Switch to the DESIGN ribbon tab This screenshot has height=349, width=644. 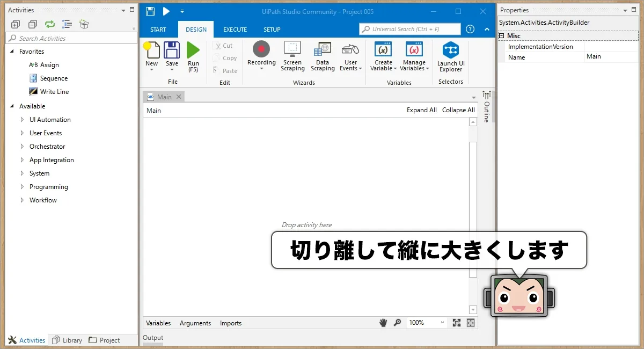pos(196,30)
